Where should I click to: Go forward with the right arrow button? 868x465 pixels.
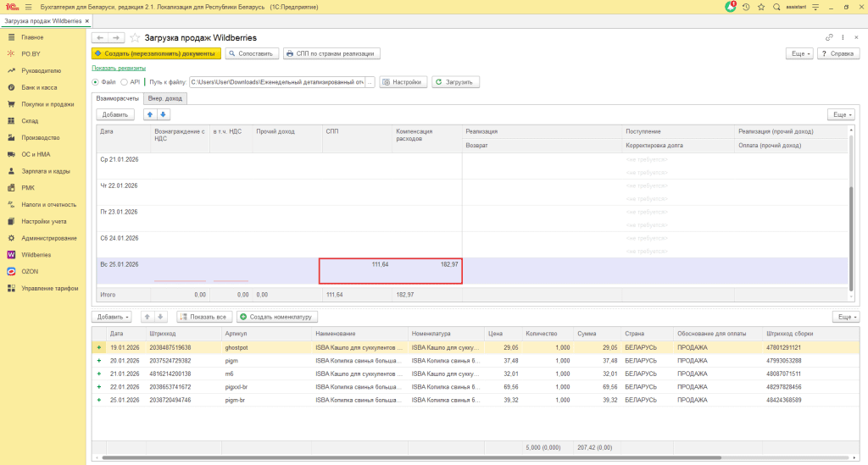[115, 37]
